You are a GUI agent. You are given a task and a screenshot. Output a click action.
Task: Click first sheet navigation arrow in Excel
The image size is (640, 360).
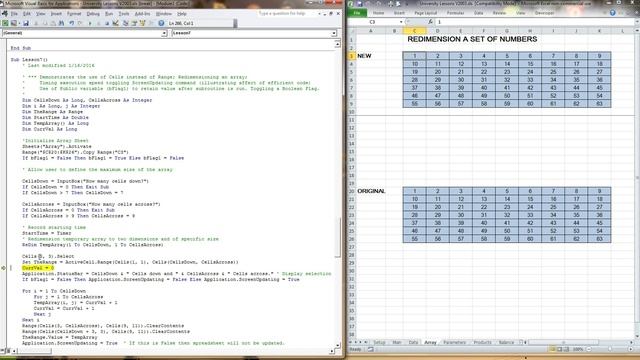coord(350,342)
